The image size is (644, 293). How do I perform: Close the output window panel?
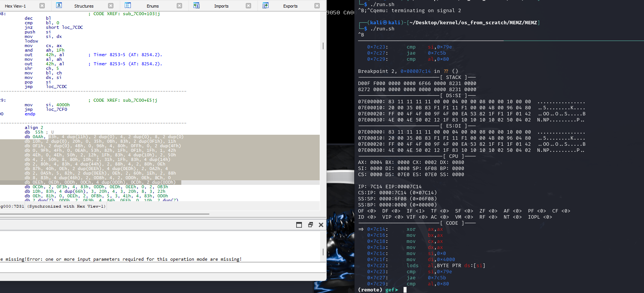pyautogui.click(x=321, y=225)
